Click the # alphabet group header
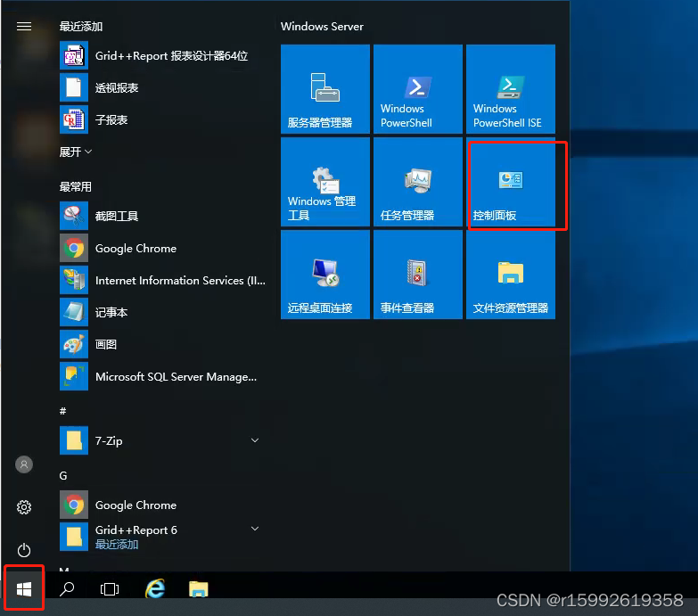This screenshot has height=616, width=698. point(62,411)
